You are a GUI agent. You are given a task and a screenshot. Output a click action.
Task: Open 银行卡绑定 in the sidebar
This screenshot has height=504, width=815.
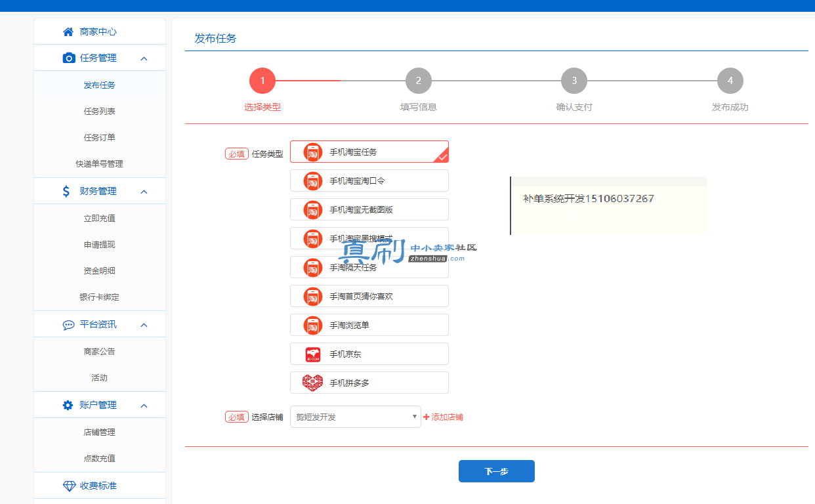click(x=100, y=297)
